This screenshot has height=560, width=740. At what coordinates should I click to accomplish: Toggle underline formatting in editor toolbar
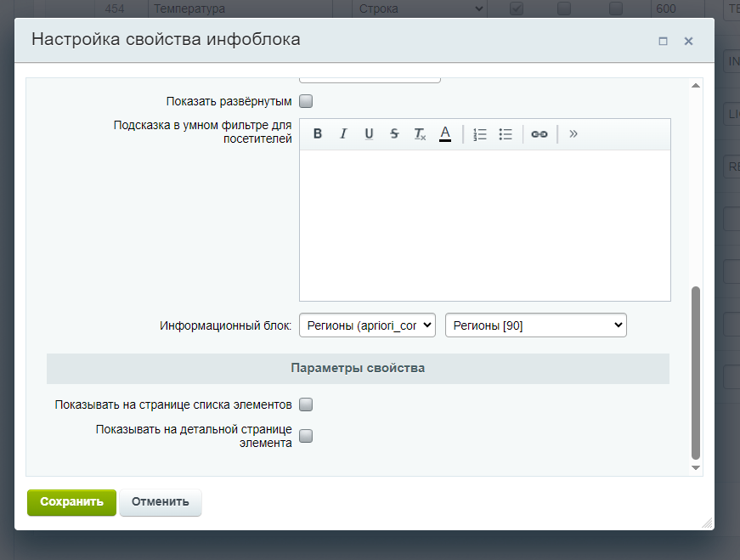(369, 134)
